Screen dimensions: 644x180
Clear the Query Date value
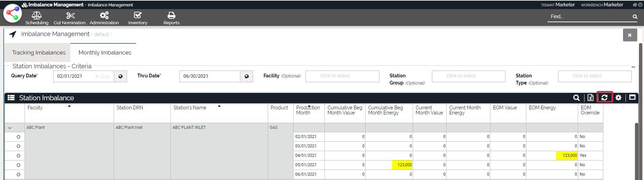(103, 76)
